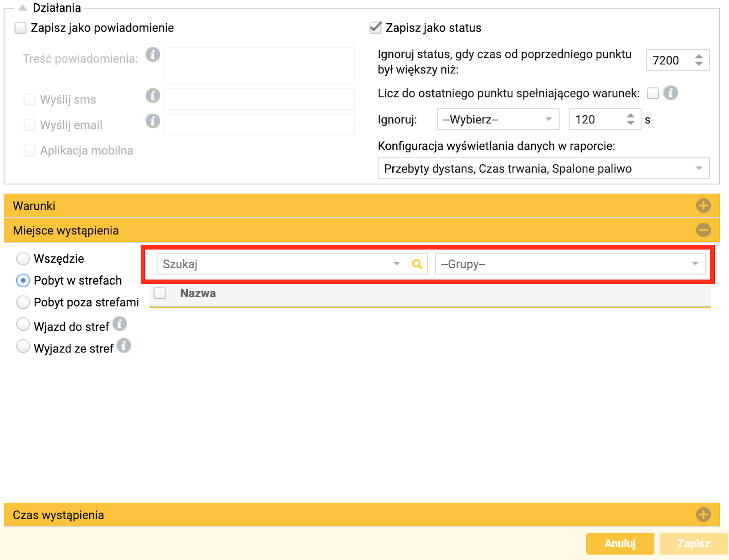Open report data display configuration dropdown

tap(544, 168)
